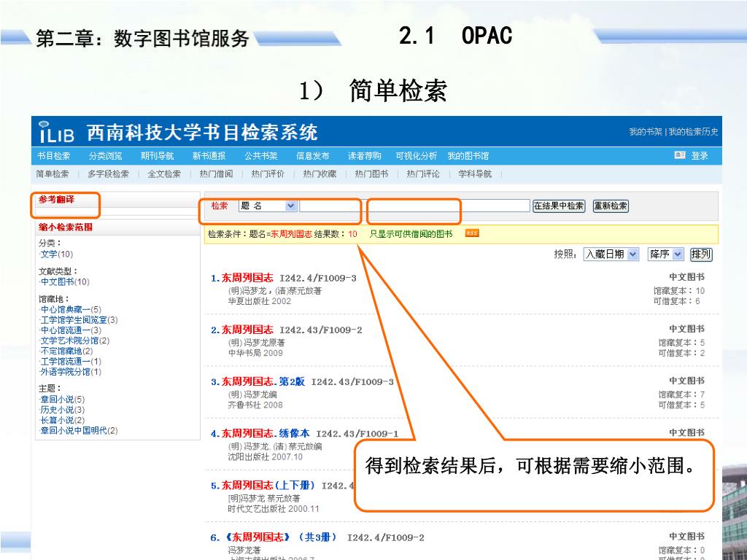This screenshot has width=747, height=560.
Task: Filter by location 工学馆学生阅览室(3)
Action: (x=79, y=320)
